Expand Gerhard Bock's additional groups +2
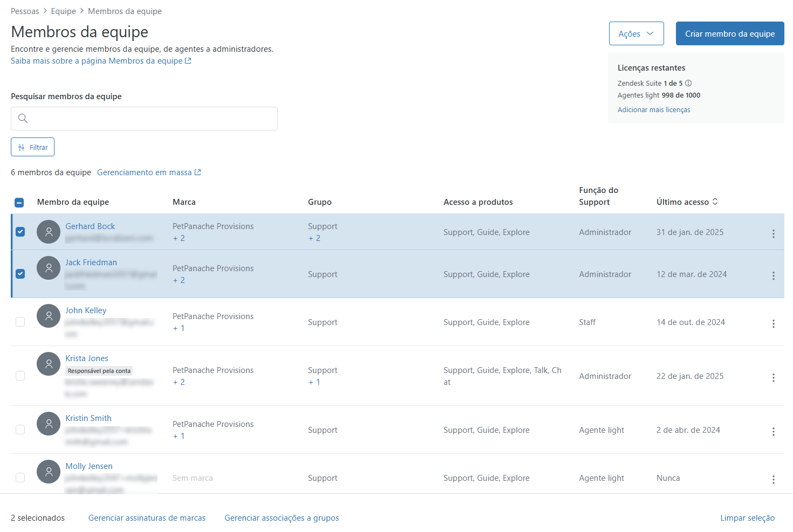 tap(315, 238)
